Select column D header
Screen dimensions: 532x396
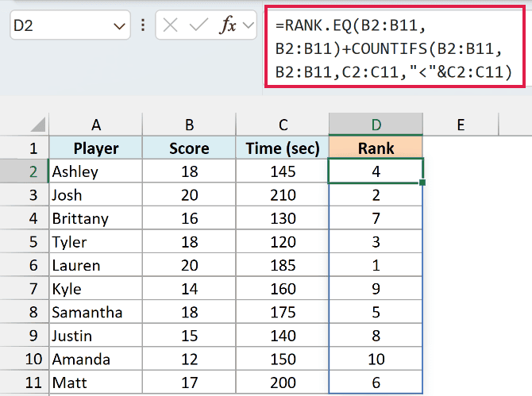(376, 125)
